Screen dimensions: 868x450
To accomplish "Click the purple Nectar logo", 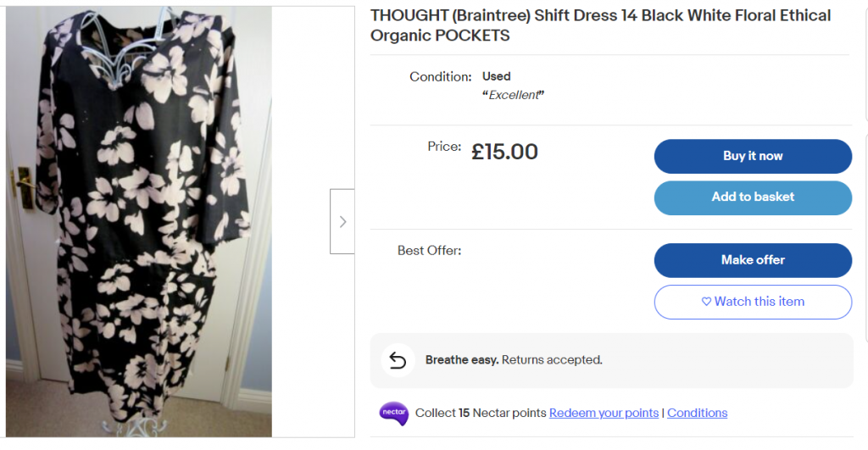I will [x=394, y=413].
